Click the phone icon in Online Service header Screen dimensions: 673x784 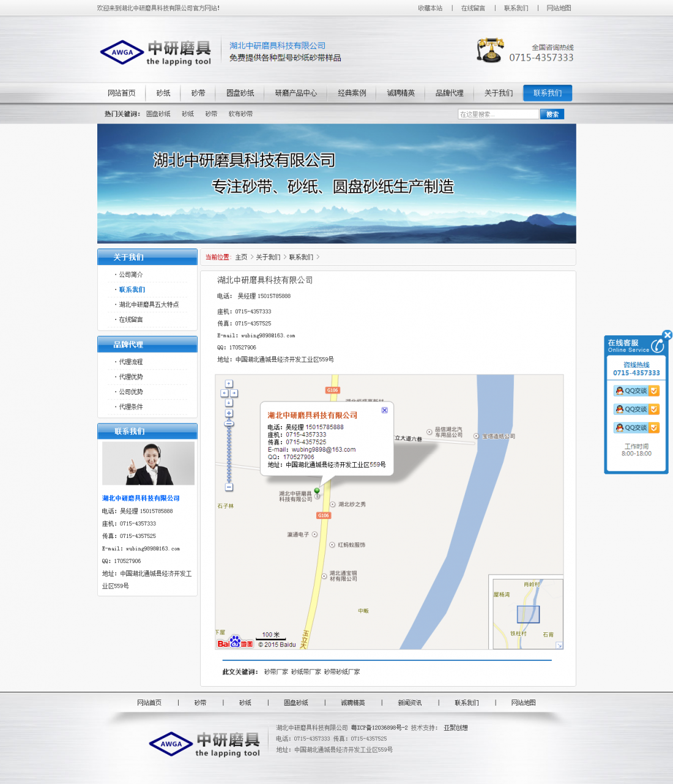[657, 346]
